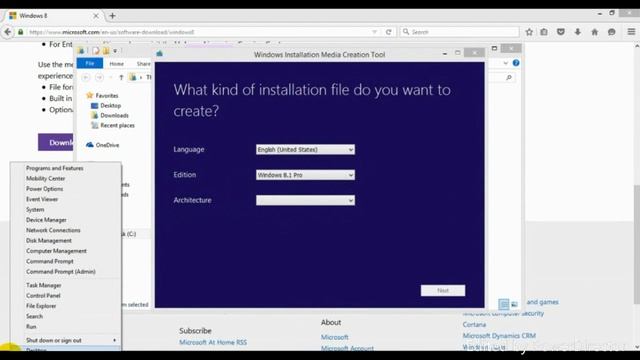The image size is (640, 360).
Task: Click the Firefox address bar URL
Action: 112,32
